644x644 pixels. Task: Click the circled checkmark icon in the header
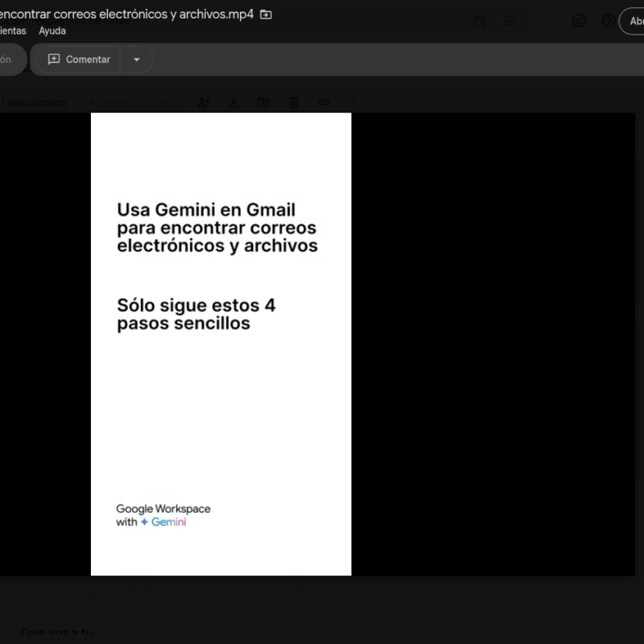tap(579, 21)
